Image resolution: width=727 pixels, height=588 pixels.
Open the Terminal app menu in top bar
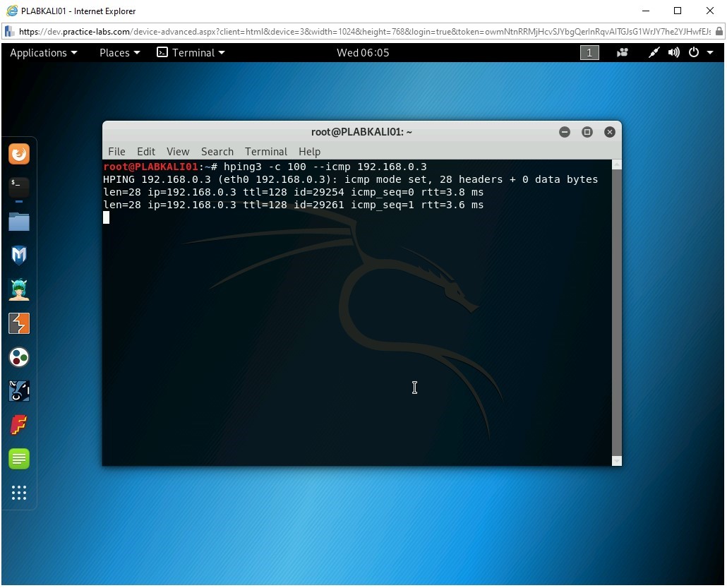(x=191, y=53)
